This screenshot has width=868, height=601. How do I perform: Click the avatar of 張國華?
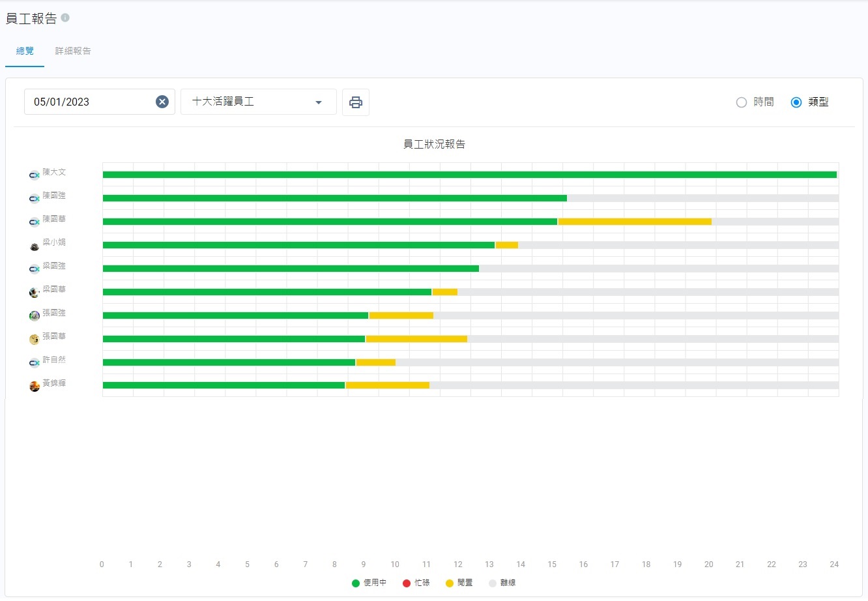35,339
